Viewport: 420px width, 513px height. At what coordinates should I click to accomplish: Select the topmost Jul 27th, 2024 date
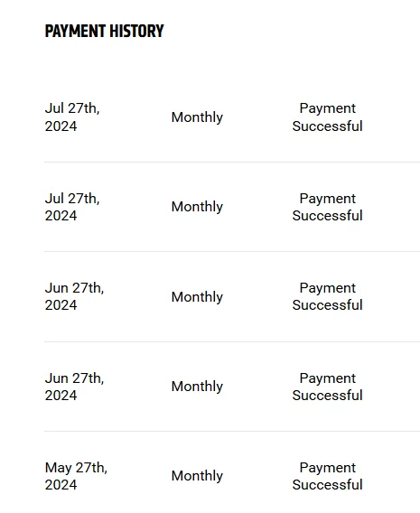pyautogui.click(x=72, y=117)
